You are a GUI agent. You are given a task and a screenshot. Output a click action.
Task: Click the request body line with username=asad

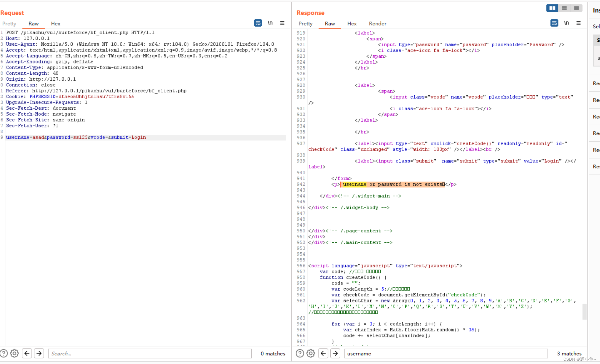pyautogui.click(x=76, y=137)
